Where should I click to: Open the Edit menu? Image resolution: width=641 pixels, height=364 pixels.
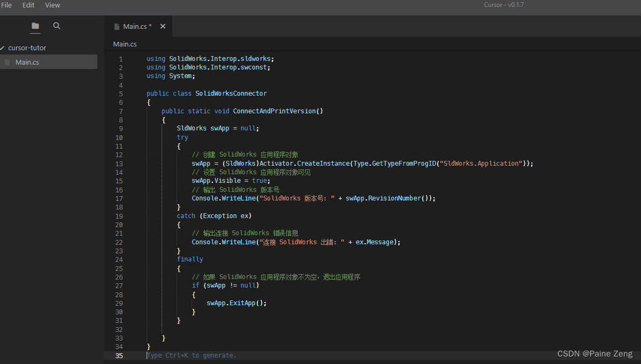[x=28, y=5]
